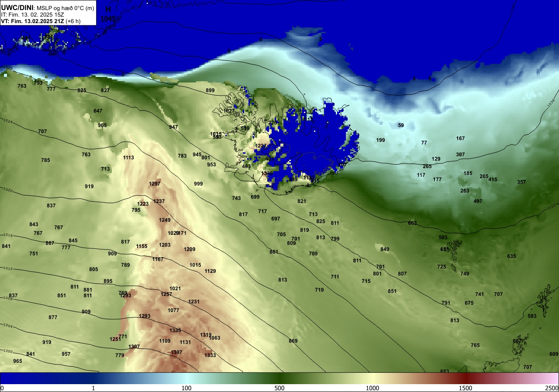Screen dimensions: 559x392
Task: Click the height value 899
Action: 210,90
